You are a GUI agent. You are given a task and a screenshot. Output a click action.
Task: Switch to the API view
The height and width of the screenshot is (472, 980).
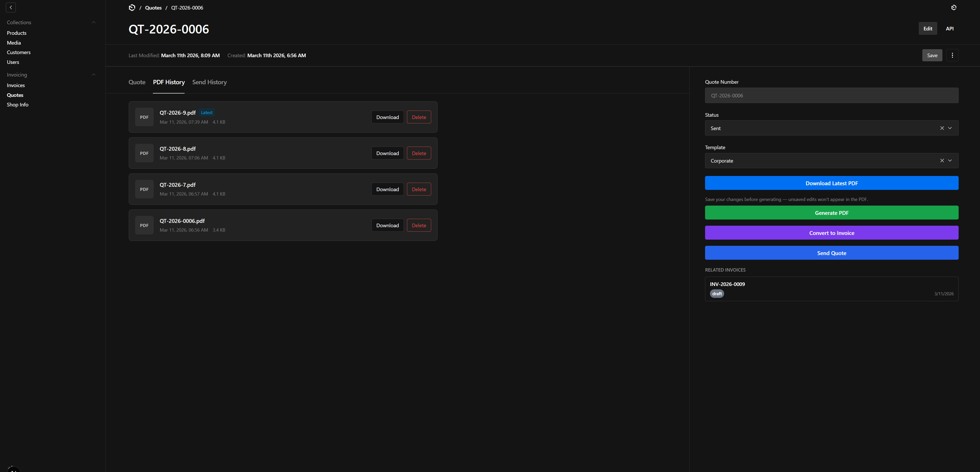tap(950, 29)
